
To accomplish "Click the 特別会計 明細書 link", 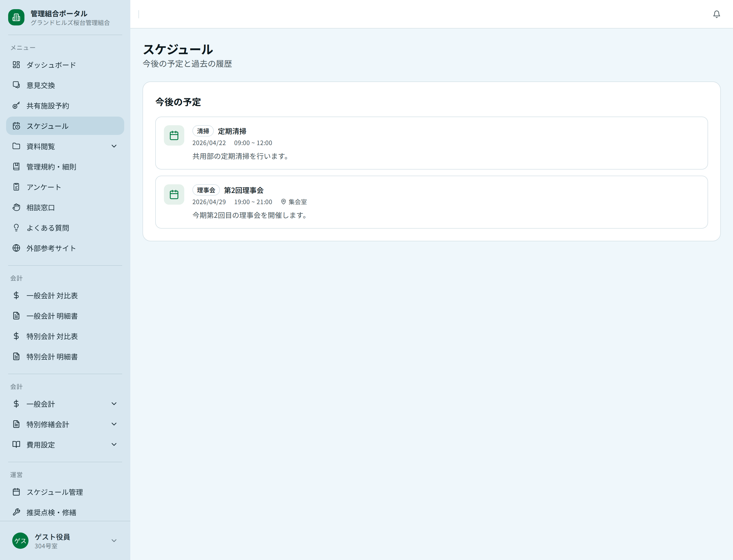I will pyautogui.click(x=52, y=356).
